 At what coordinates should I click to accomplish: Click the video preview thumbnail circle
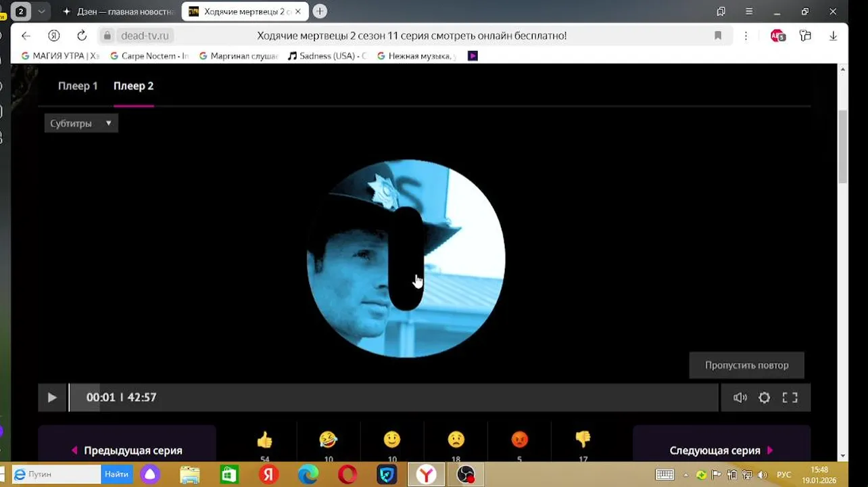[x=406, y=258]
